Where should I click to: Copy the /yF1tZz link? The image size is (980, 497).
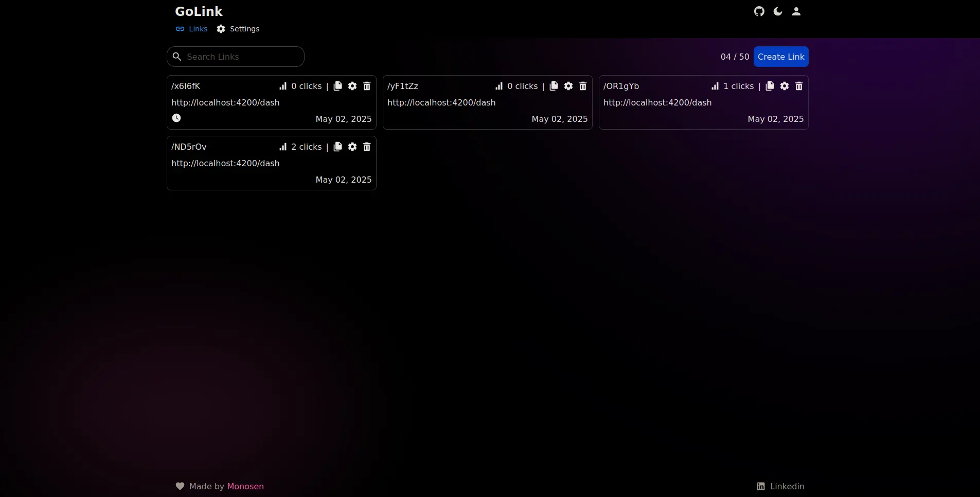click(554, 86)
